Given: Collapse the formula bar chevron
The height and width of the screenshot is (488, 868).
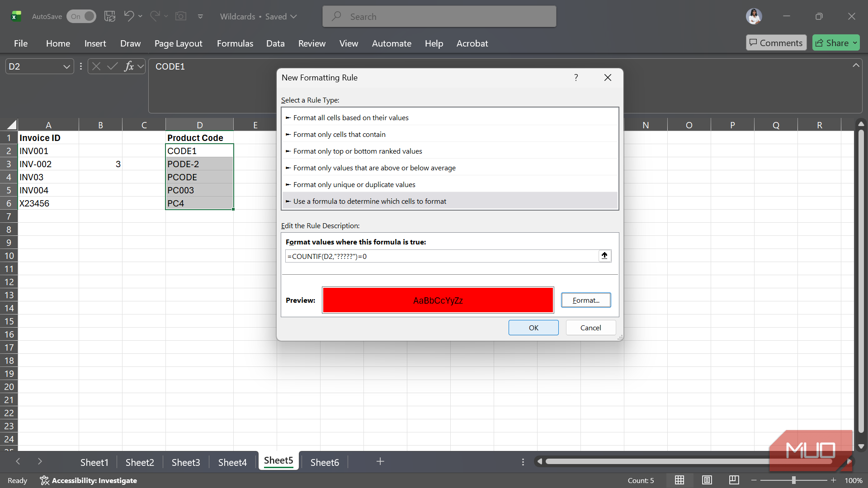Looking at the screenshot, I should point(856,66).
